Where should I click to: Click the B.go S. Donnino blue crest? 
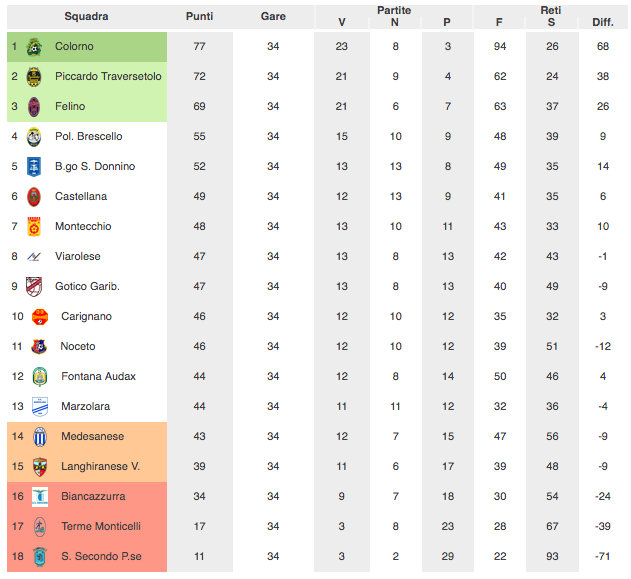34,167
